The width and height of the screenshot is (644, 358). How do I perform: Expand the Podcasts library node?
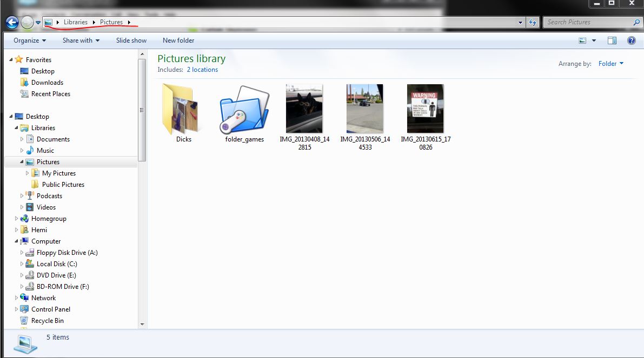22,196
